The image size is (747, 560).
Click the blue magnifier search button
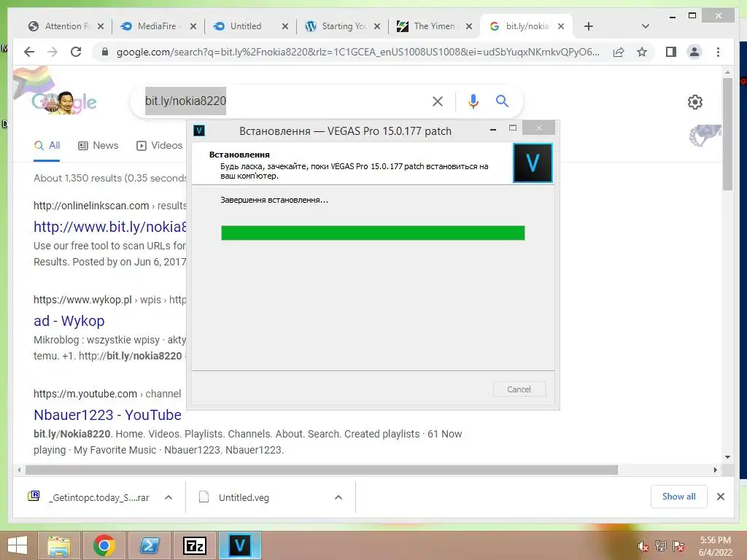pos(502,101)
